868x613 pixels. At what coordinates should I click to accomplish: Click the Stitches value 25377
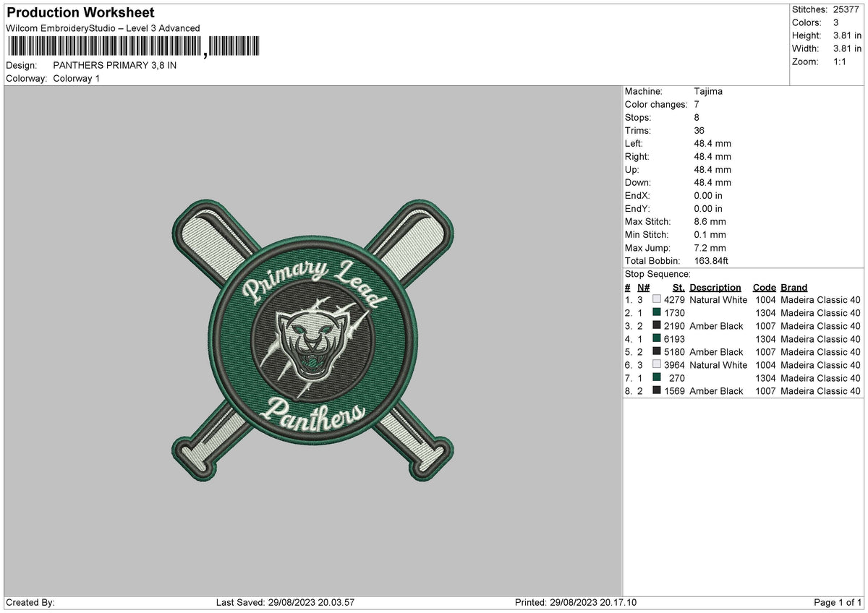click(x=847, y=9)
